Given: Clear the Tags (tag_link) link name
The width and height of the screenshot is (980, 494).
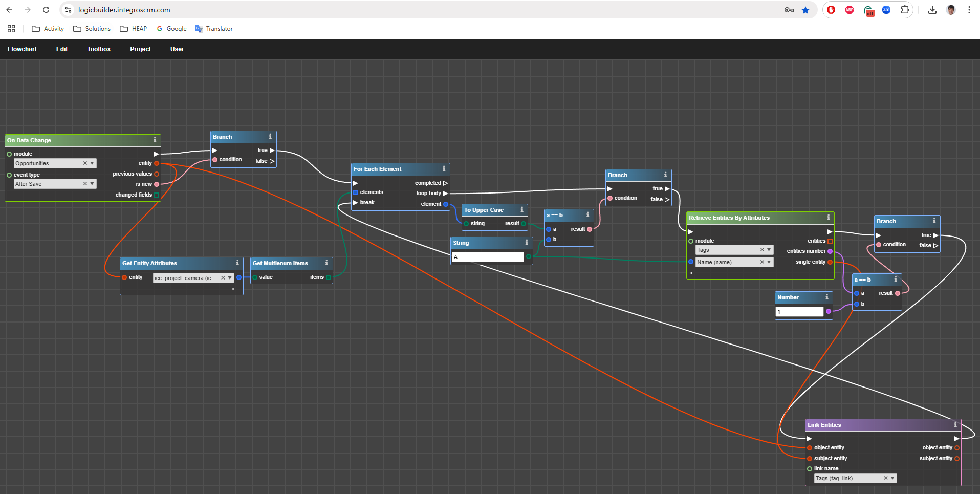Looking at the screenshot, I should (886, 478).
